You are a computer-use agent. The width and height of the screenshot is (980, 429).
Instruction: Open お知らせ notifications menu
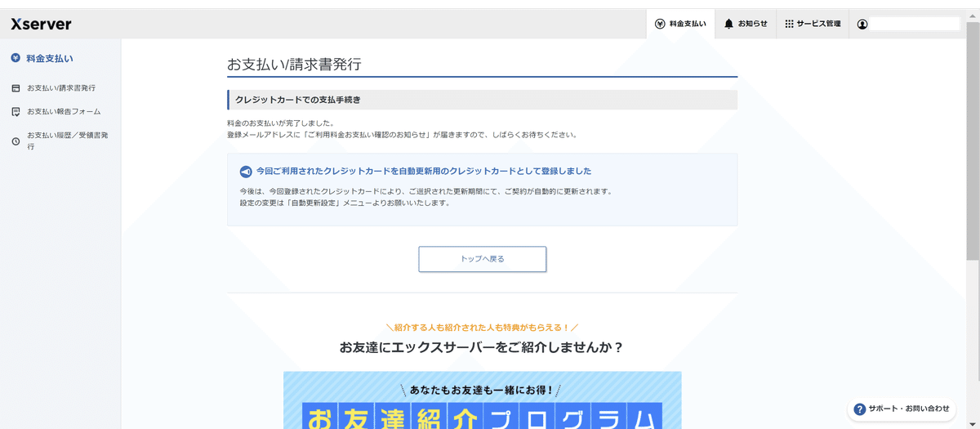[x=746, y=24]
